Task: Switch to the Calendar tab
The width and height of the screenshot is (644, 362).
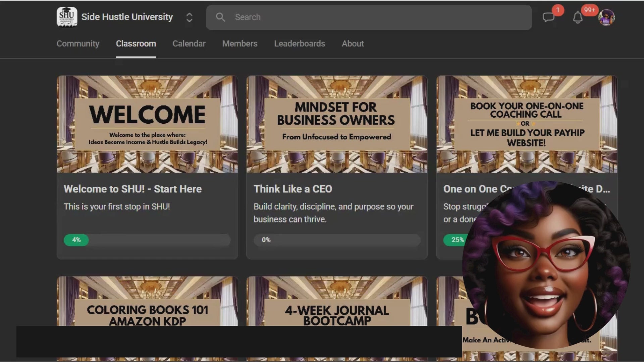Action: (189, 44)
